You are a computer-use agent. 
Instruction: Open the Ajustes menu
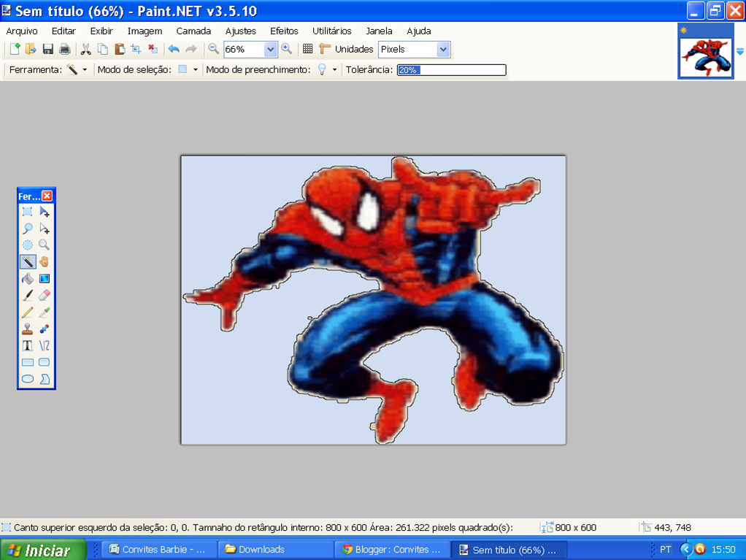pyautogui.click(x=241, y=31)
